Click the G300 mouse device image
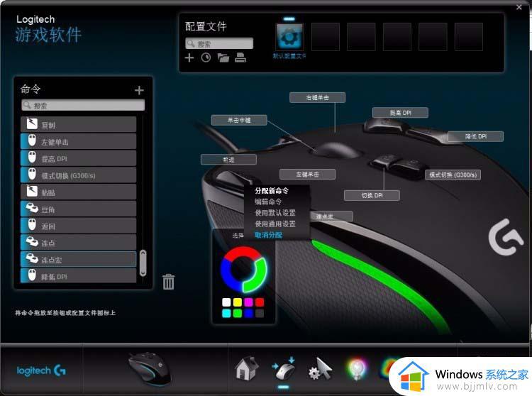The image size is (532, 396). 149,368
